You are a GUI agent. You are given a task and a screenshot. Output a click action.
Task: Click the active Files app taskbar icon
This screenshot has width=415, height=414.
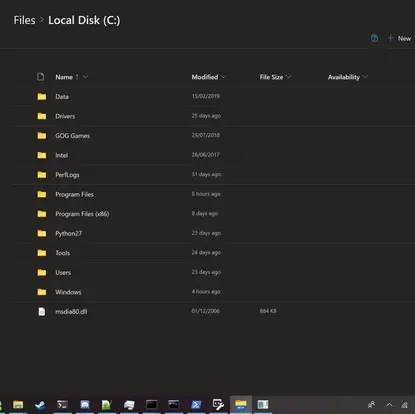241,405
